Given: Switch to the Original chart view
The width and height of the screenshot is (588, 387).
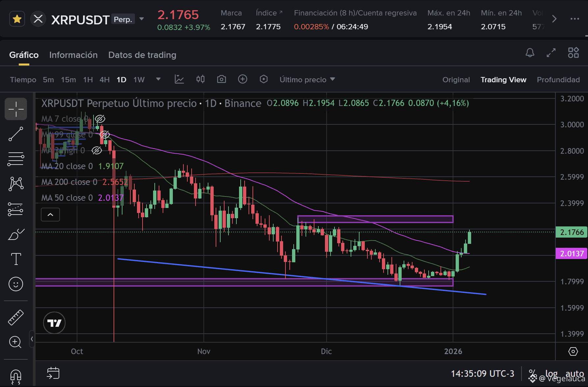Looking at the screenshot, I should tap(456, 80).
